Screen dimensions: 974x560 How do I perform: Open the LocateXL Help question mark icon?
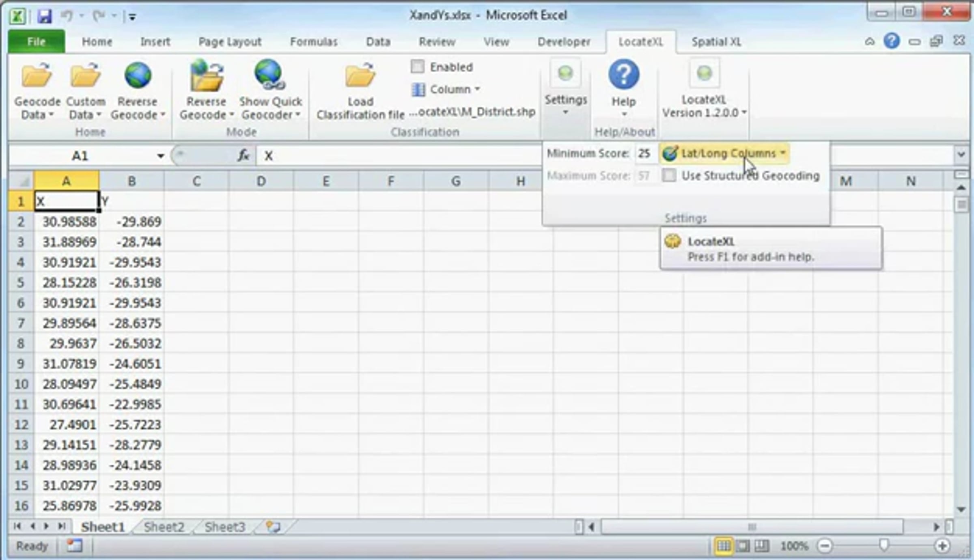pyautogui.click(x=624, y=75)
